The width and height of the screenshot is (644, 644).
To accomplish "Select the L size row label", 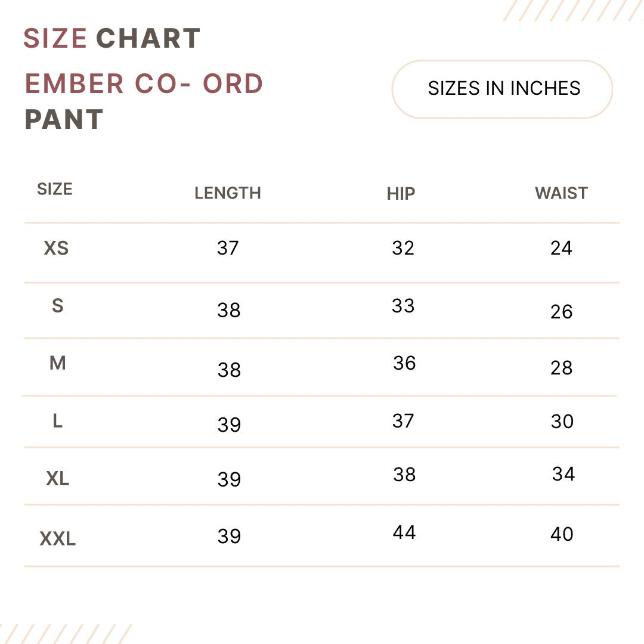I will point(57,421).
